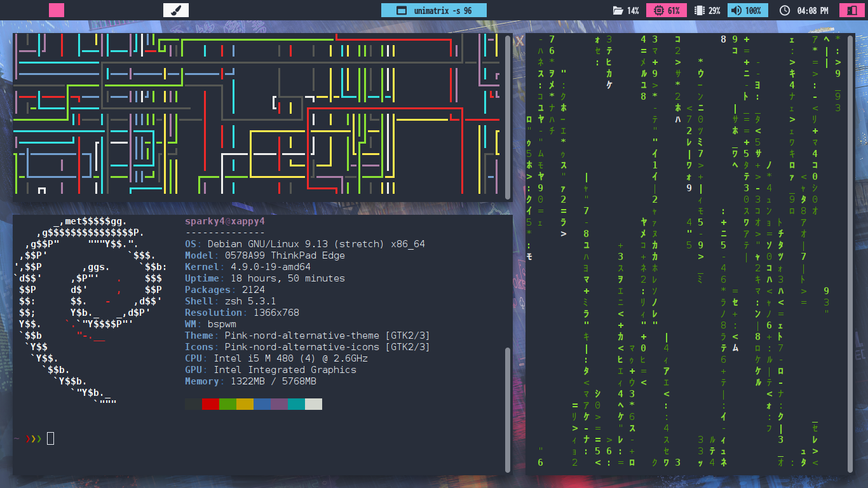The height and width of the screenshot is (488, 868).
Task: Click the paintbrush icon in the top bar
Action: click(x=176, y=10)
